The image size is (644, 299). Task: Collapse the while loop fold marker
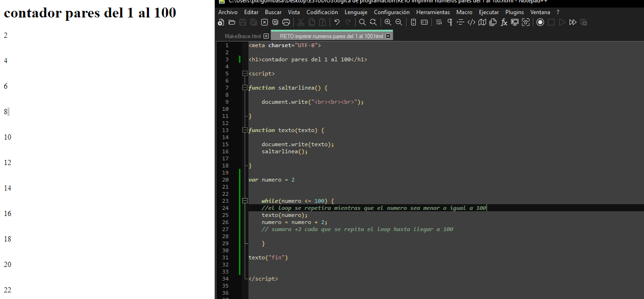click(x=244, y=201)
